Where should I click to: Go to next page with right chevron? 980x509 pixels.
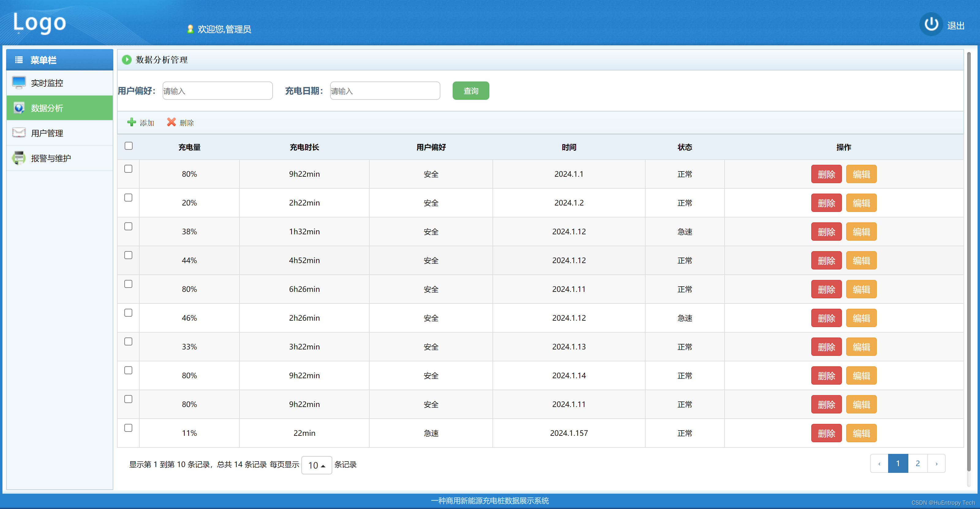click(x=936, y=463)
